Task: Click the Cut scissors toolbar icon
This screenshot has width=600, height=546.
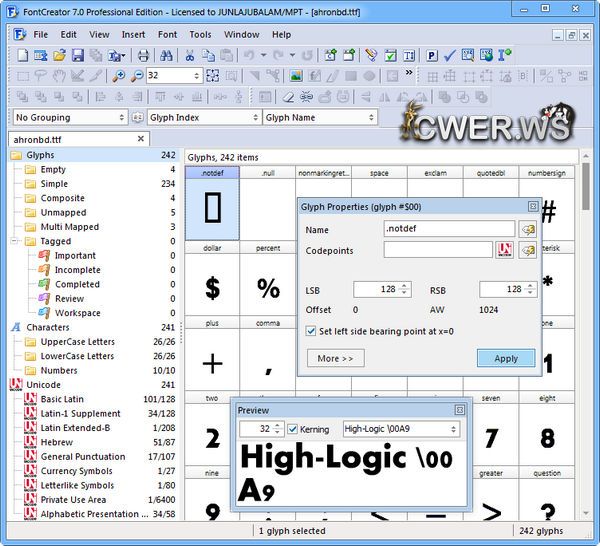Action: pos(190,55)
